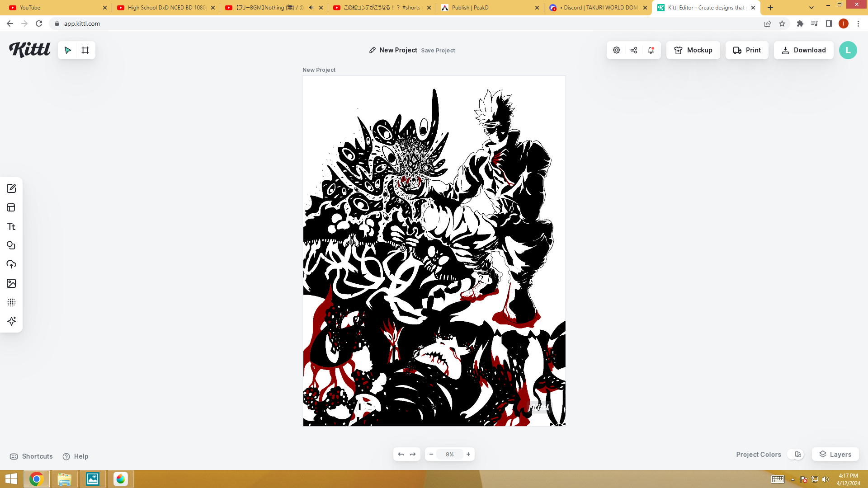This screenshot has height=488, width=868.
Task: Open the Textures dotted grid panel
Action: click(x=11, y=302)
